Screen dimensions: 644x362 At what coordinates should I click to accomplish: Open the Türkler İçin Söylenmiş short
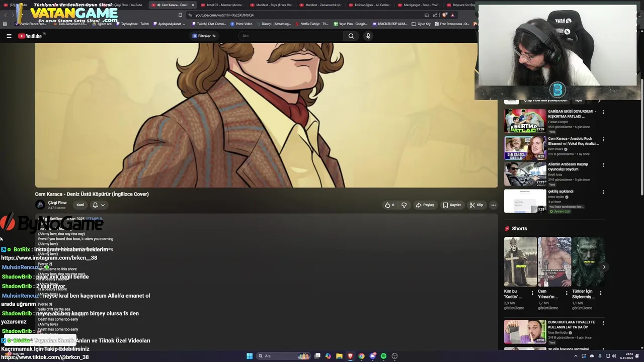click(588, 261)
